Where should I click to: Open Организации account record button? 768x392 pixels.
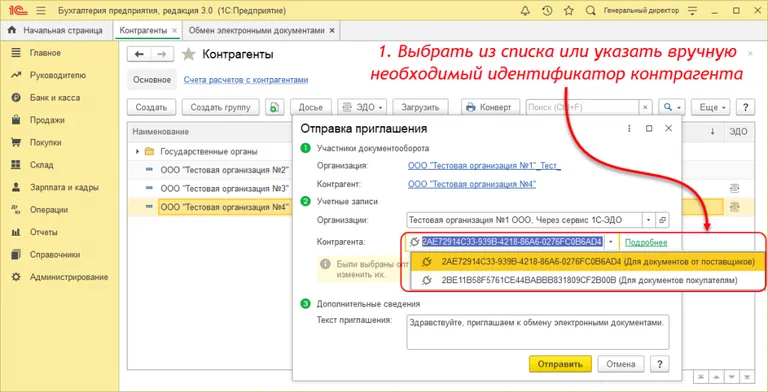point(662,220)
